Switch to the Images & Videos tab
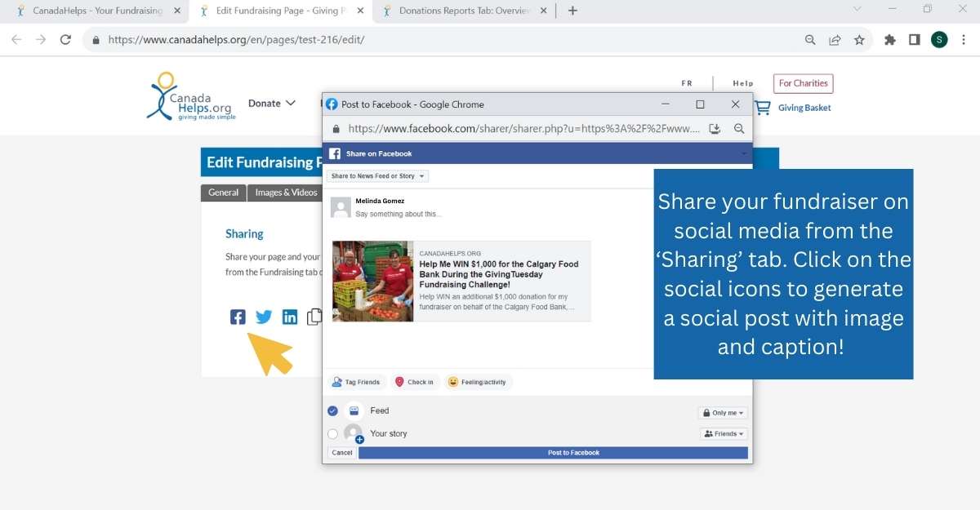The image size is (980, 510). tap(286, 193)
